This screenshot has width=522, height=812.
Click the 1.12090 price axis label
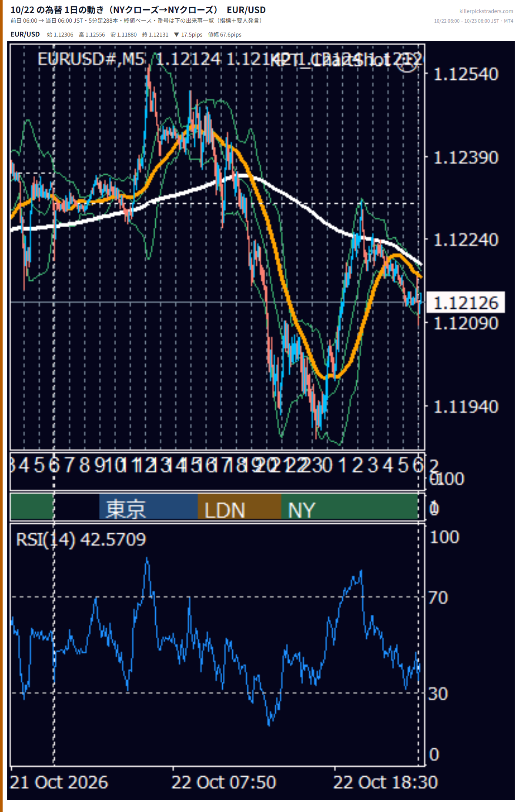(466, 323)
